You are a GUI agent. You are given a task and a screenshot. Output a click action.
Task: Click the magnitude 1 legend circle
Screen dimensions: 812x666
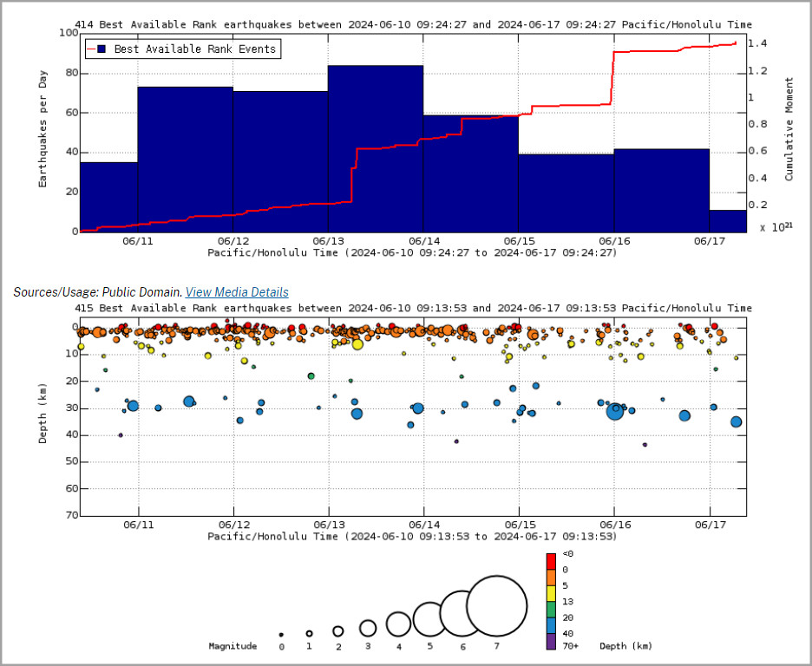point(309,633)
